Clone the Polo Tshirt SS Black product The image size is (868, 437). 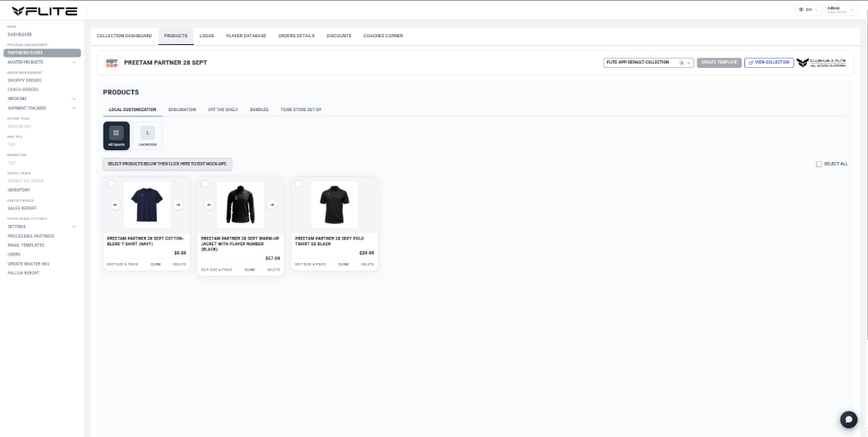click(343, 264)
